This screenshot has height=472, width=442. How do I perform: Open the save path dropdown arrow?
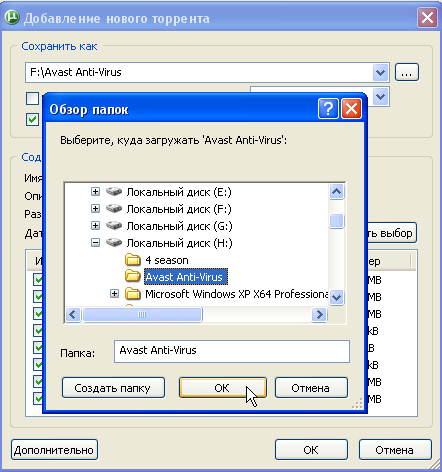coord(380,72)
